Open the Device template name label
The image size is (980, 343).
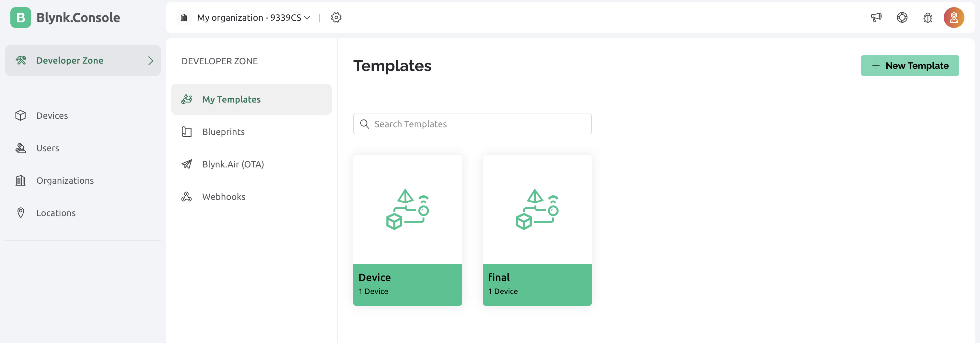click(x=374, y=277)
